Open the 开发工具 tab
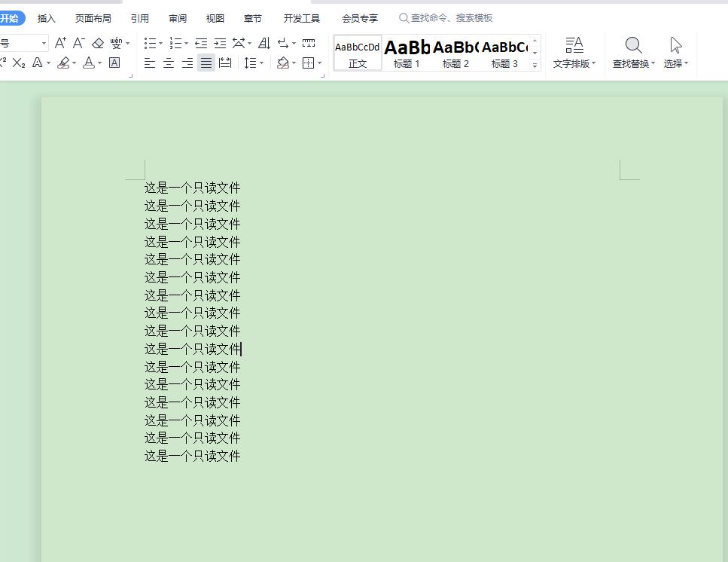Viewport: 728px width, 562px height. (x=302, y=19)
